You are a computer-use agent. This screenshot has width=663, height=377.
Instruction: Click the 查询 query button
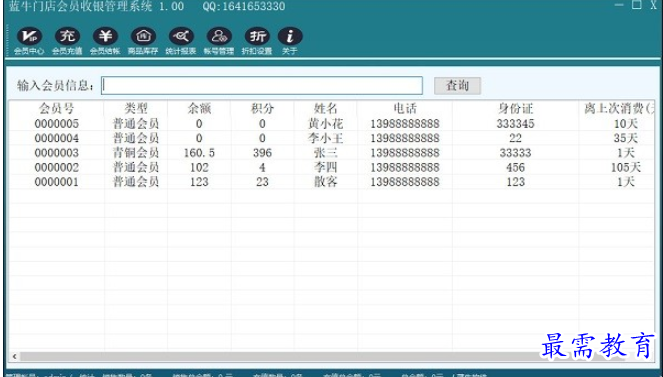point(457,86)
